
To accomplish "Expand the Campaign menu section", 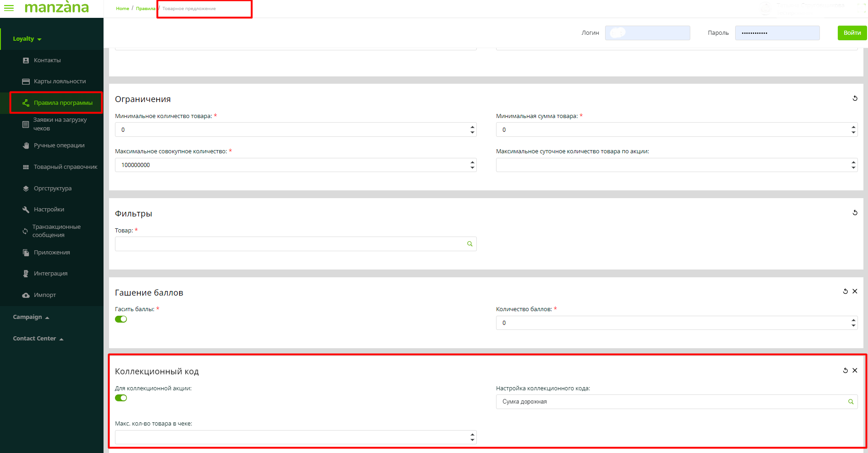I will point(31,317).
